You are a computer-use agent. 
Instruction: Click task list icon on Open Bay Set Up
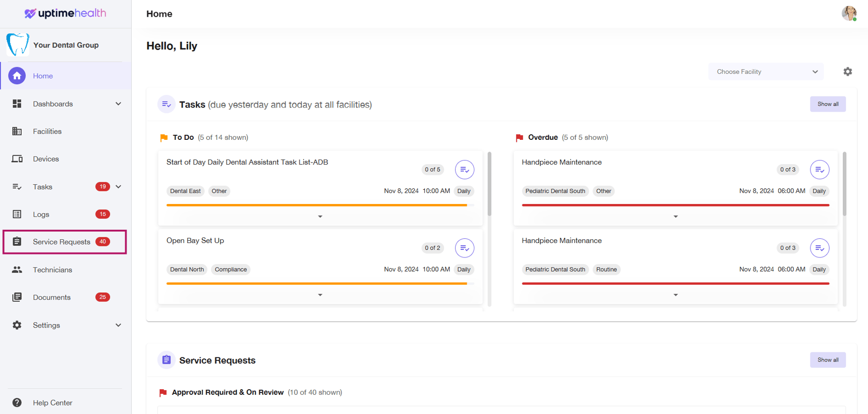pyautogui.click(x=464, y=248)
